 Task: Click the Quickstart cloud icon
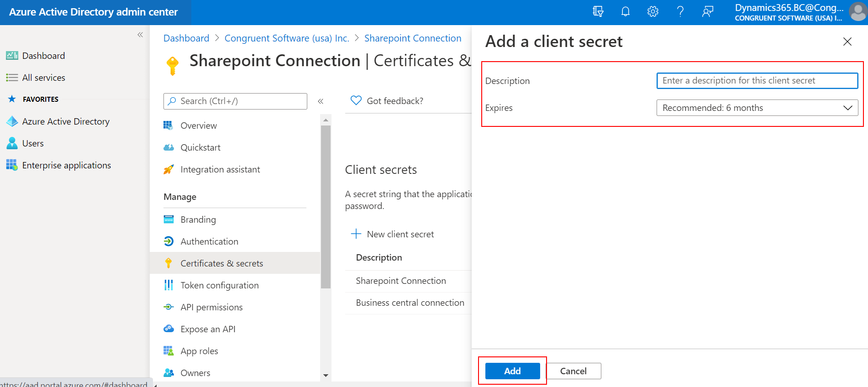pos(168,147)
